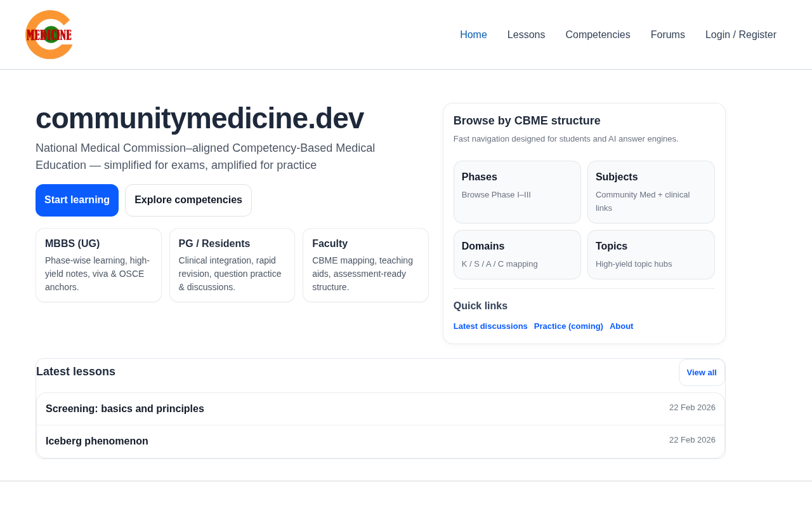Open the PG / Residents card
Viewport: 812px width, 508px height.
[232, 265]
